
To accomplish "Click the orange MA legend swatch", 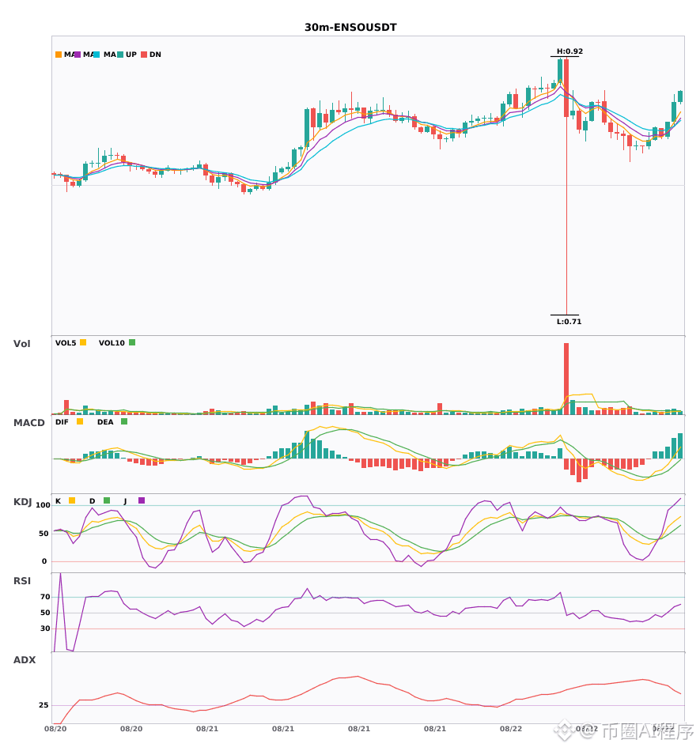I will (x=59, y=55).
